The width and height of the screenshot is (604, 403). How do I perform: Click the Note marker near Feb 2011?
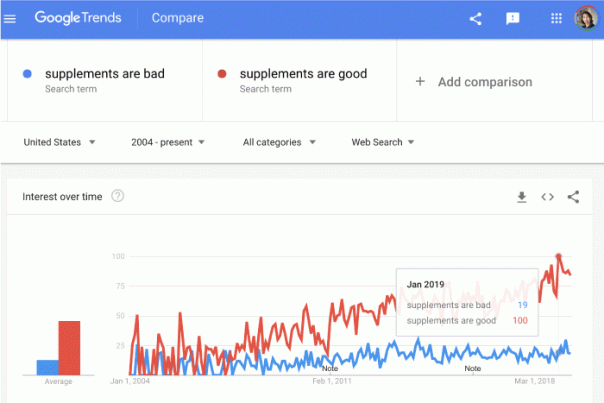(330, 368)
